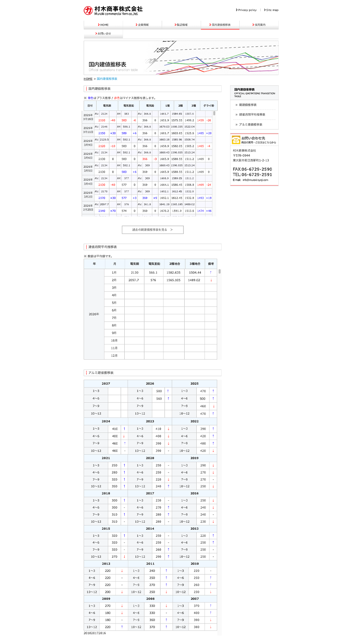Click the HOME breadcrumb link
This screenshot has width=362, height=644.
click(x=88, y=79)
